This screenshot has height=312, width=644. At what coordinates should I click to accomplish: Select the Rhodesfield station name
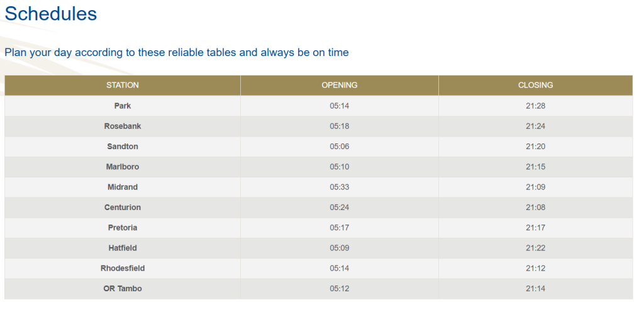tap(123, 269)
